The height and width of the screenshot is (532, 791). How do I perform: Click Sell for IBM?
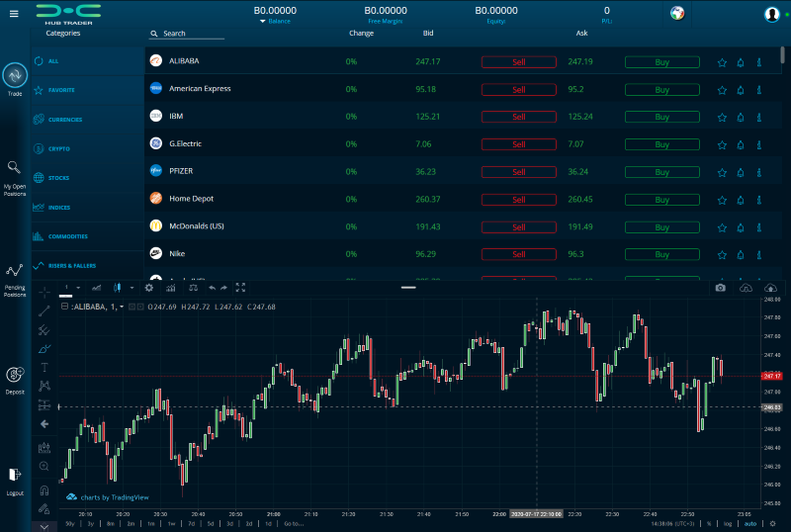coord(518,117)
